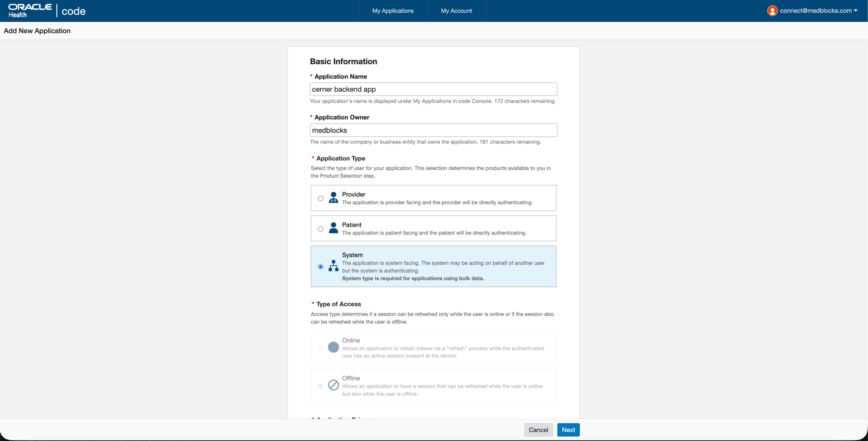
Task: Click the Patient option title text
Action: [352, 225]
